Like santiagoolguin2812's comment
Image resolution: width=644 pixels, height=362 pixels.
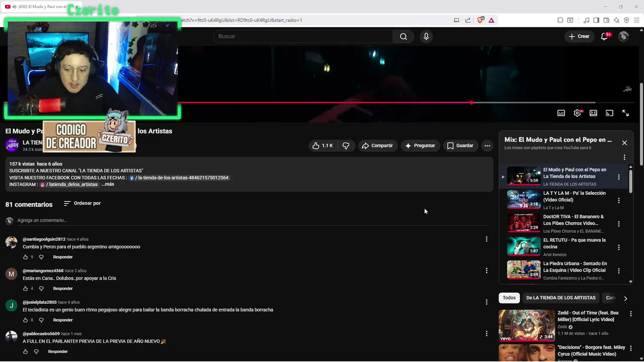(25, 257)
